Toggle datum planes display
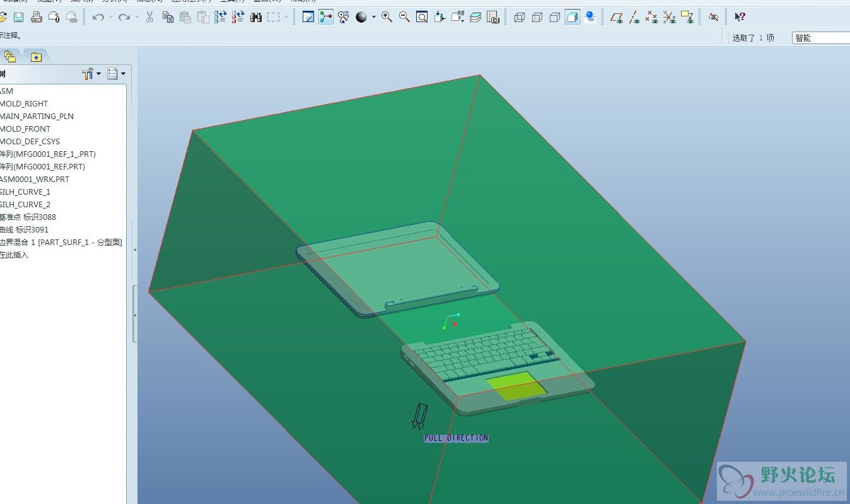Viewport: 850px width, 504px height. 617,18
